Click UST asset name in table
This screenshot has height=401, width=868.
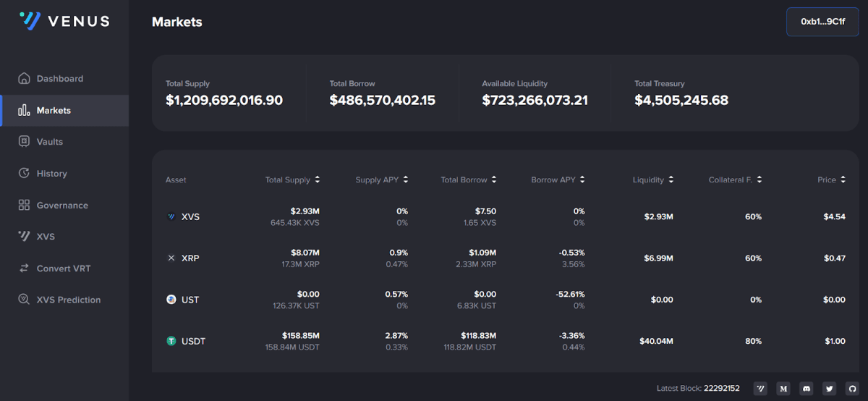pos(190,299)
